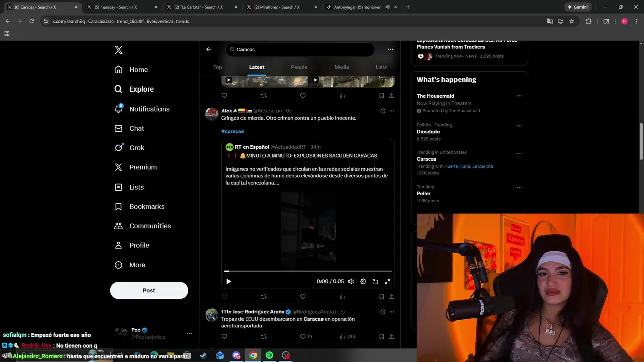Open Chrome extensions puzzle icon
This screenshot has height=362, width=644.
pos(588,21)
